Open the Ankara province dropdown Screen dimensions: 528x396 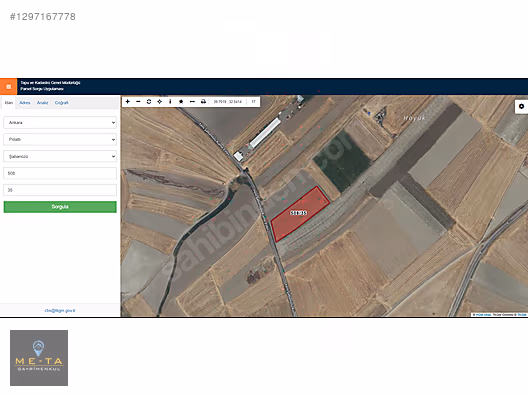tap(60, 123)
